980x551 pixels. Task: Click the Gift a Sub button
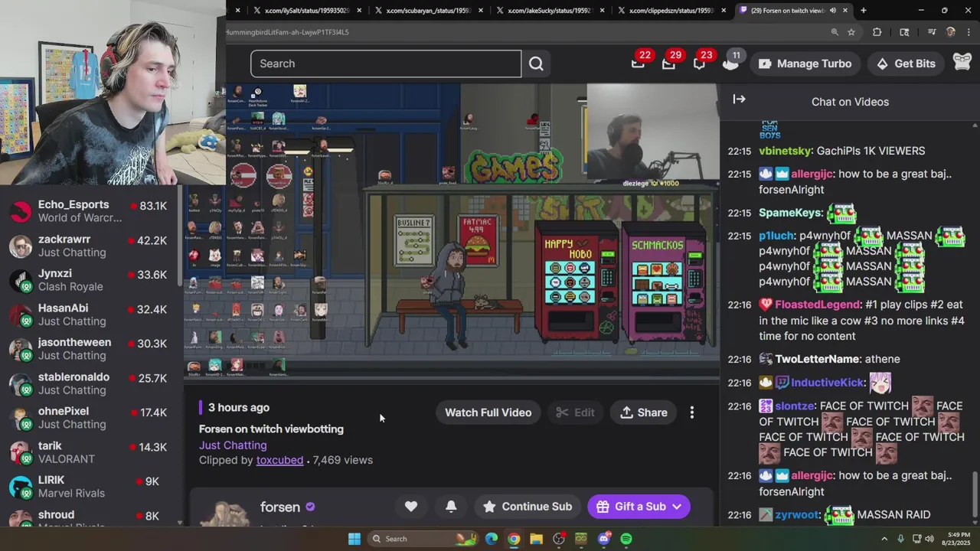coord(639,507)
